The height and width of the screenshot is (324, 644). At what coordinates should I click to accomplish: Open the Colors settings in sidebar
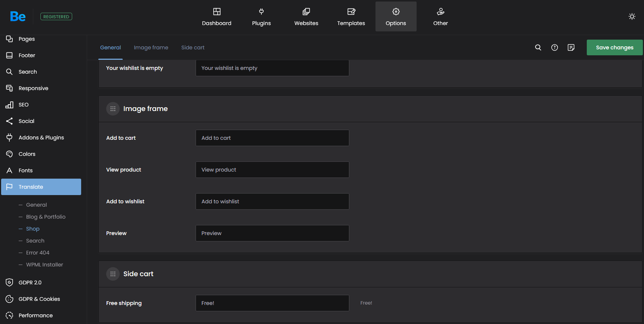click(27, 154)
